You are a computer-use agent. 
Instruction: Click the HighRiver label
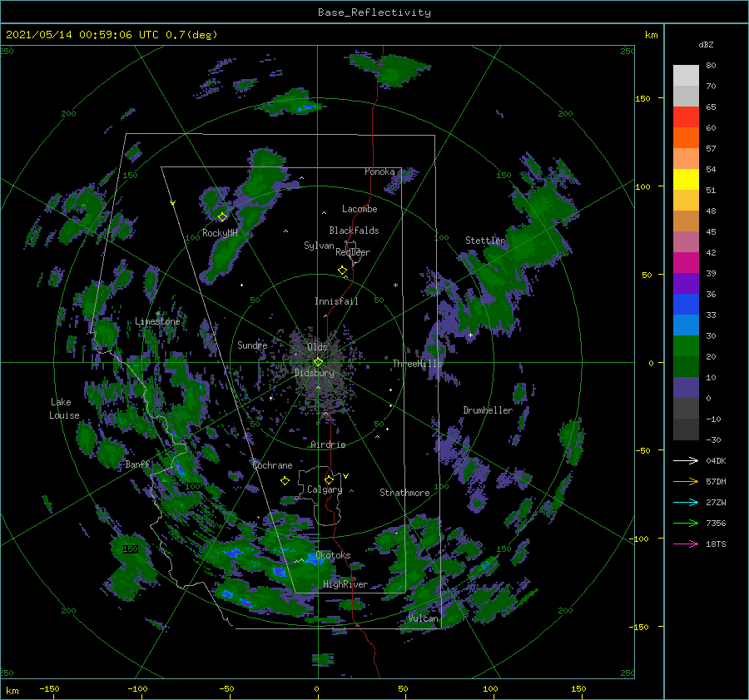pyautogui.click(x=345, y=584)
